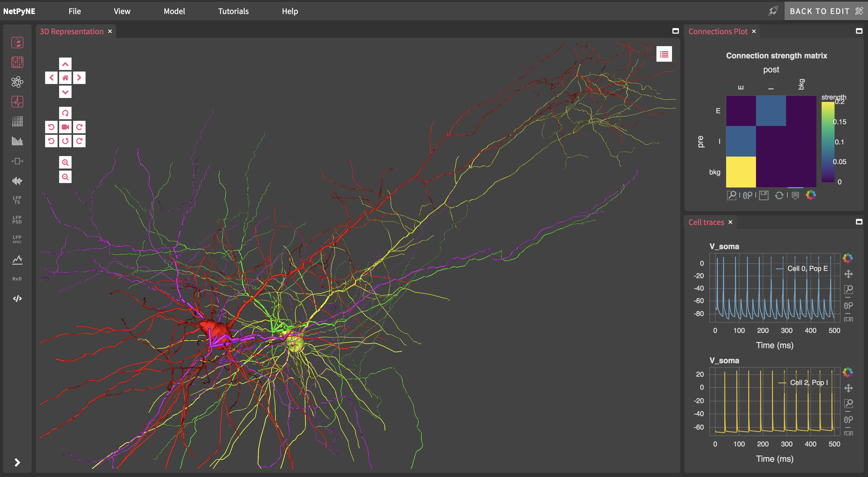The height and width of the screenshot is (477, 868).
Task: Toggle the legend entry Cell 0, Pop E
Action: pyautogui.click(x=807, y=269)
